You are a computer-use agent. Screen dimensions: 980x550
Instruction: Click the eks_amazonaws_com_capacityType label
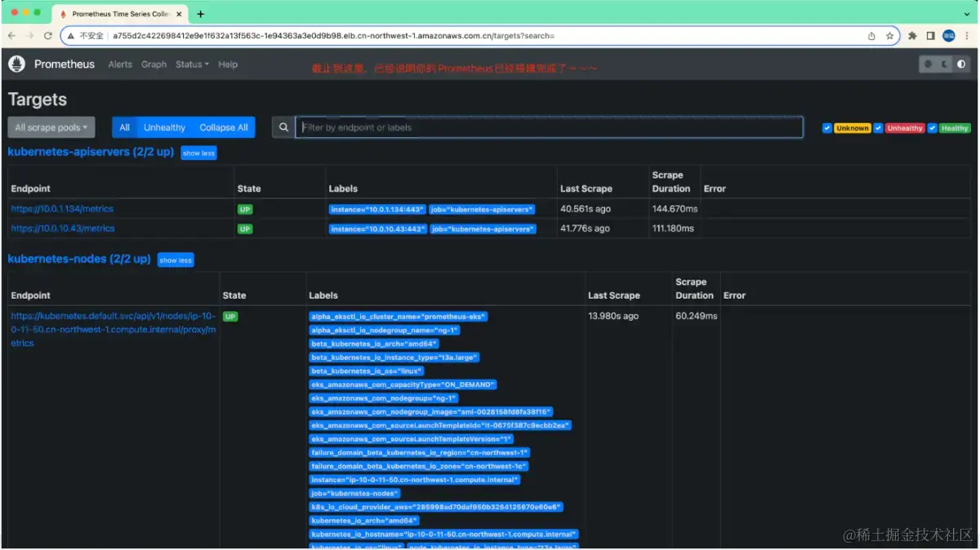pos(403,384)
